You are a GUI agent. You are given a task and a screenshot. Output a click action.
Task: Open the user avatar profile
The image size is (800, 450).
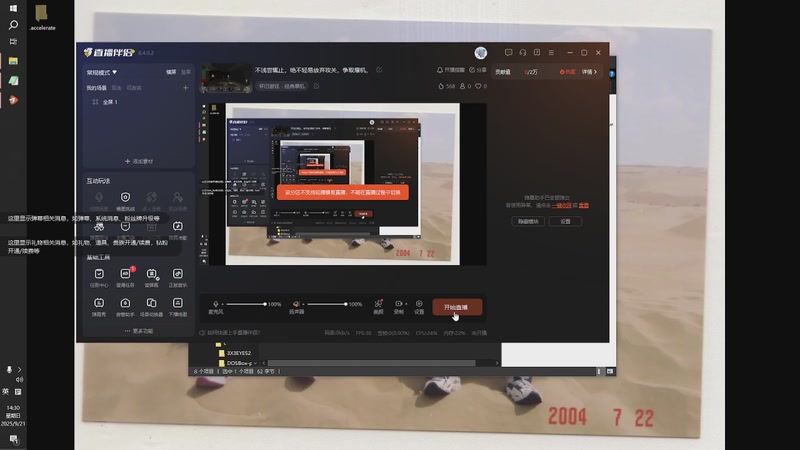[481, 53]
